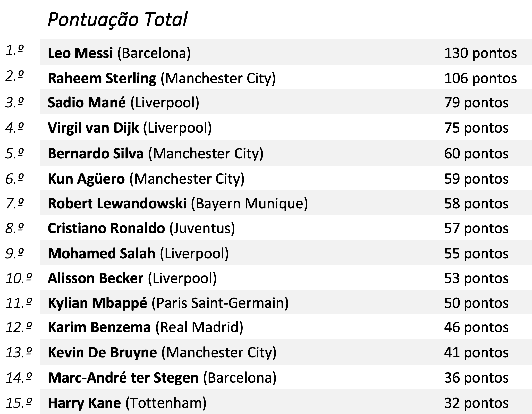Click Bernardo Silva's 60 pontos score

pos(476,154)
